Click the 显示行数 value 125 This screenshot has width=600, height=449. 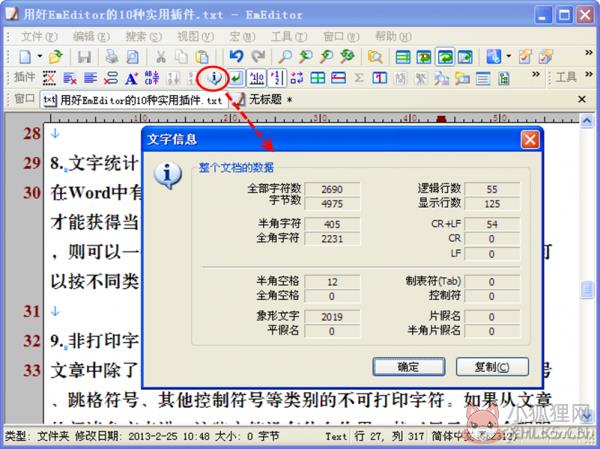[x=492, y=204]
